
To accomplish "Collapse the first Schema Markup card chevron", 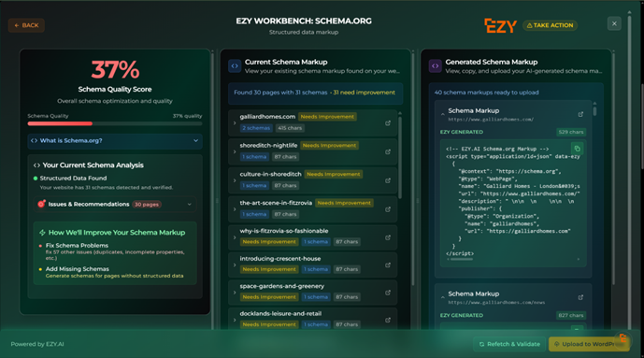I will 442,114.
